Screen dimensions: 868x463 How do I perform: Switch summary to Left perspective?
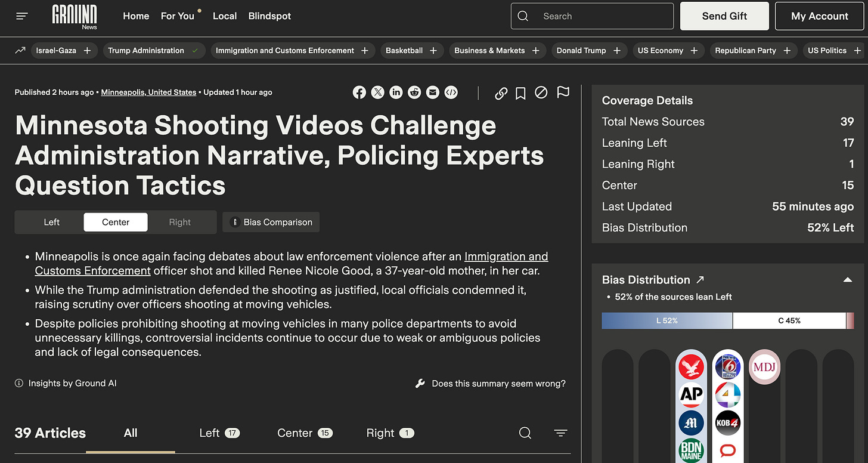click(52, 222)
